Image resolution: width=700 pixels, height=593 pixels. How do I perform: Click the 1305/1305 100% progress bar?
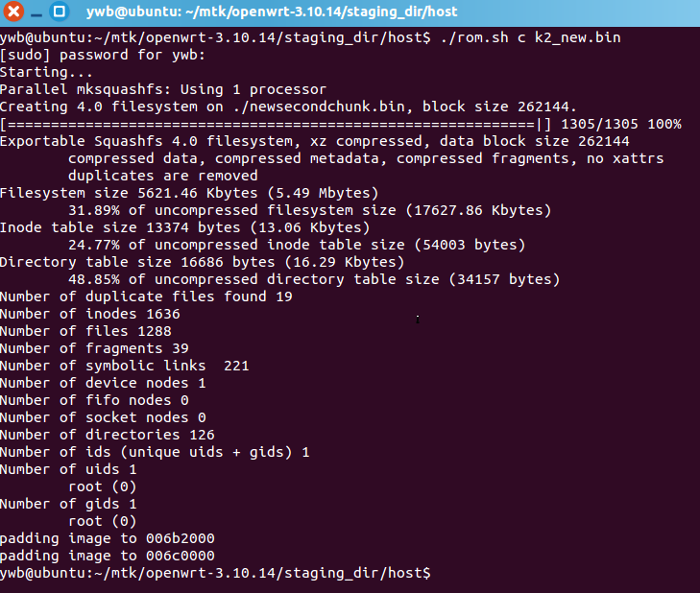[341, 124]
